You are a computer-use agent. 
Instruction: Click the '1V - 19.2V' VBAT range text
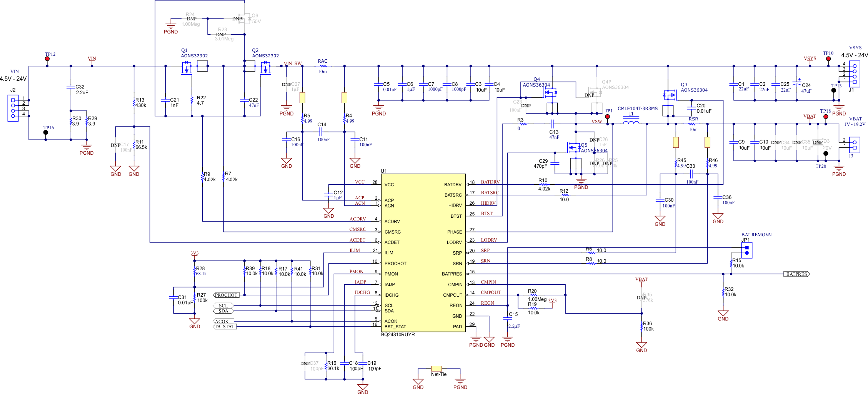click(x=855, y=124)
